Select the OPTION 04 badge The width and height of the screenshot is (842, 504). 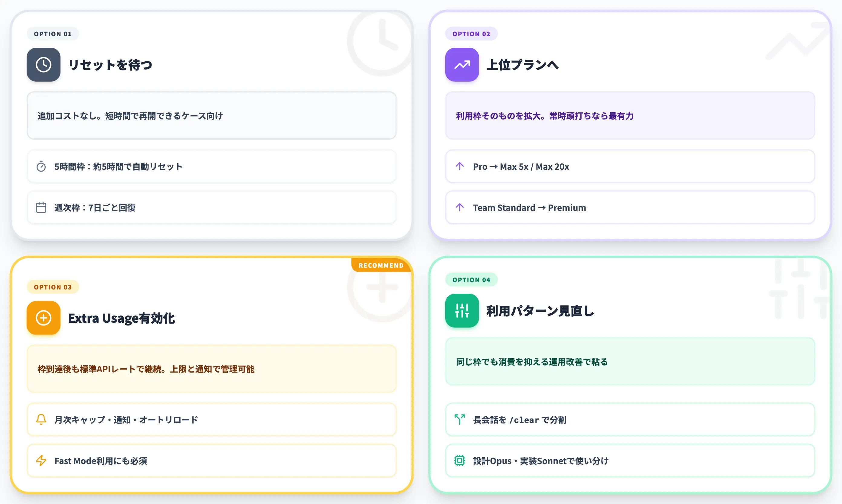471,279
